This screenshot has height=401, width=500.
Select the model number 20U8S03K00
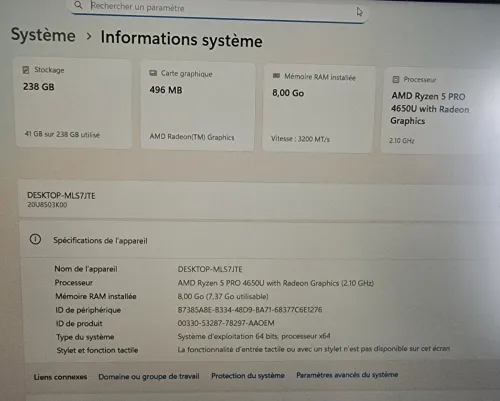pyautogui.click(x=47, y=205)
